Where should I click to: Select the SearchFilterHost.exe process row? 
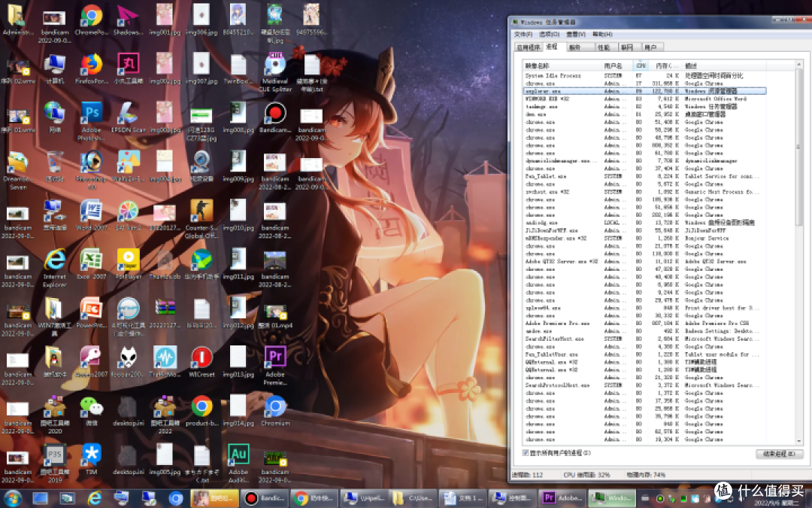coord(644,339)
